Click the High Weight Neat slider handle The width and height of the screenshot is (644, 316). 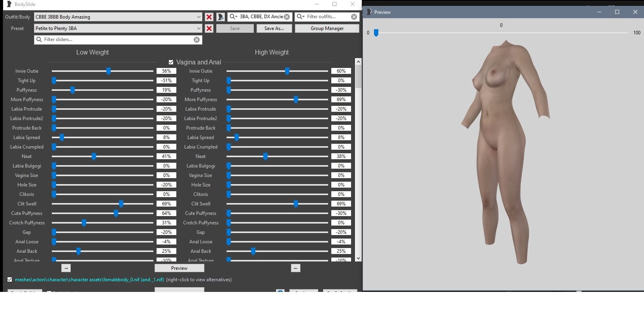[265, 156]
